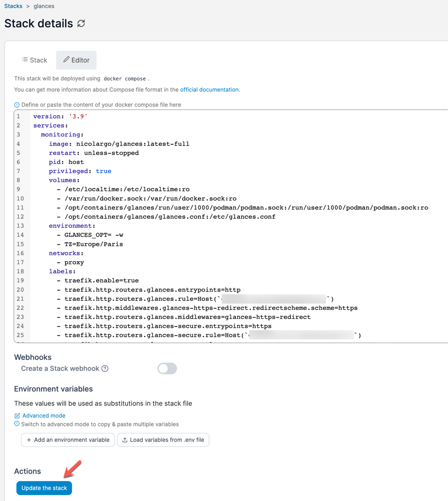This screenshot has height=501, width=448.
Task: Load variables from .env file
Action: coord(163,440)
